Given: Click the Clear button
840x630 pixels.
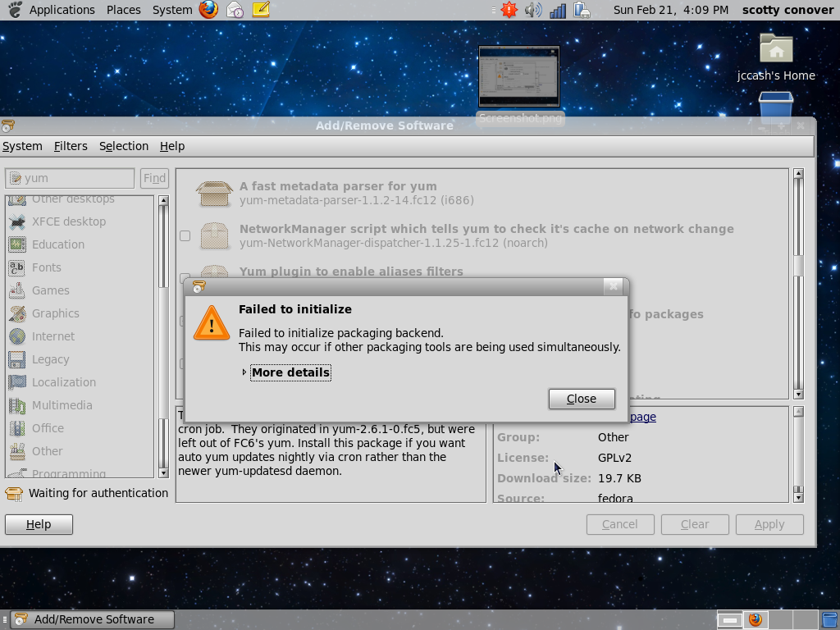Looking at the screenshot, I should click(x=695, y=524).
